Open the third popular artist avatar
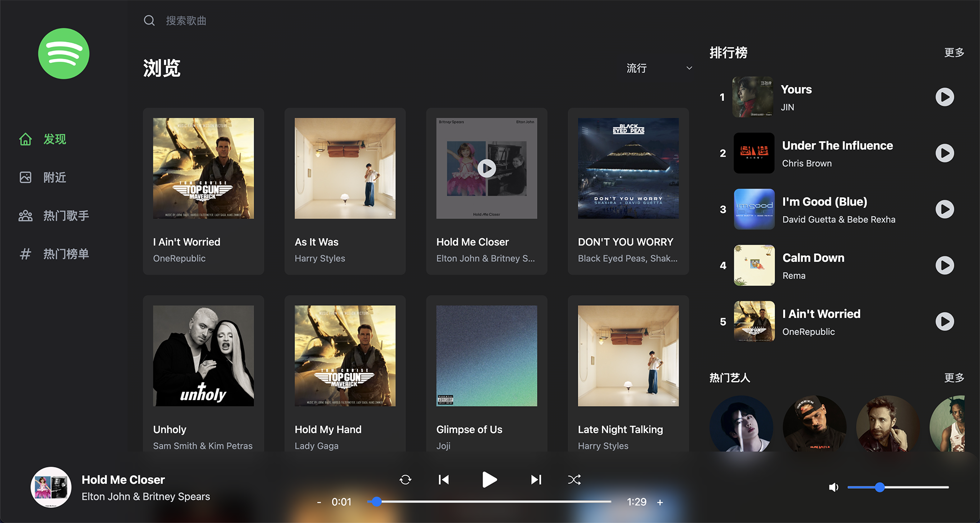 click(888, 424)
